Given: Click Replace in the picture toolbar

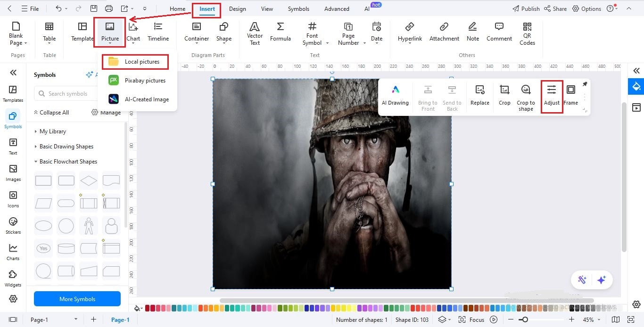Looking at the screenshot, I should (480, 96).
